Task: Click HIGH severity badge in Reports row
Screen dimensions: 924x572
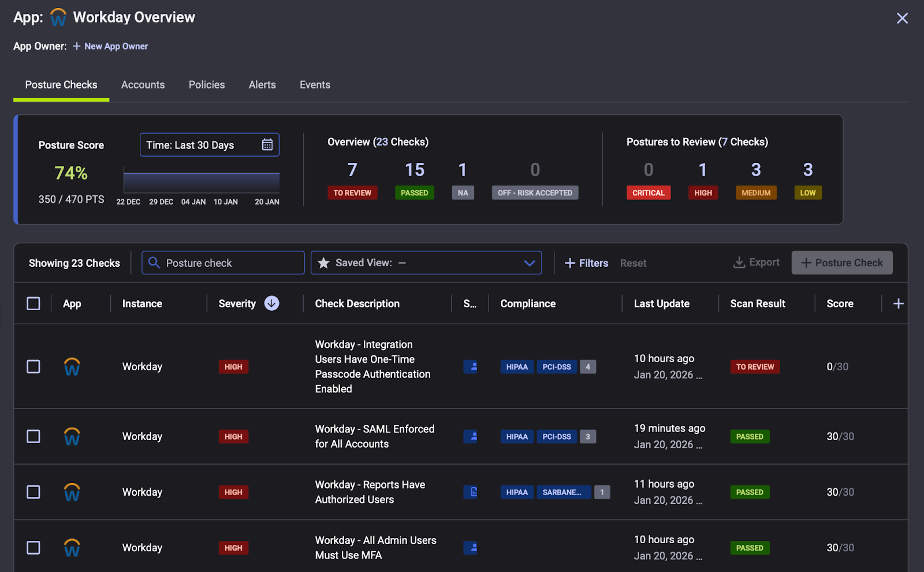Action: (233, 492)
